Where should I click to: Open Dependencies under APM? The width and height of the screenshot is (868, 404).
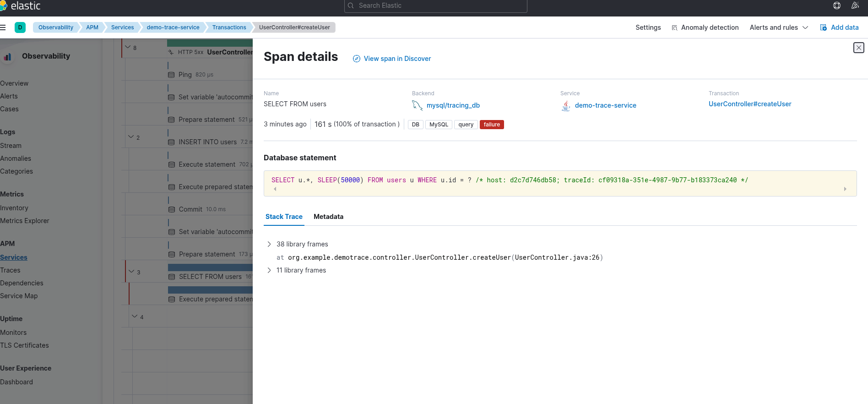22,283
